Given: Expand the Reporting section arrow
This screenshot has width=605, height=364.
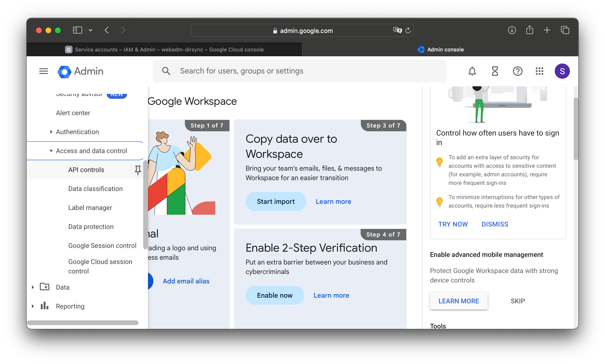Looking at the screenshot, I should click(33, 306).
